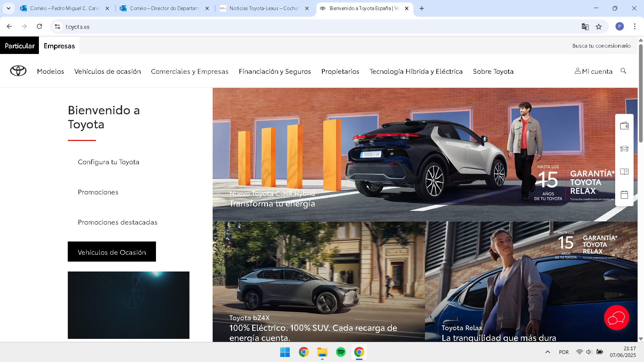This screenshot has width=644, height=362.
Task: Open Spotify from the taskbar
Action: tap(340, 352)
